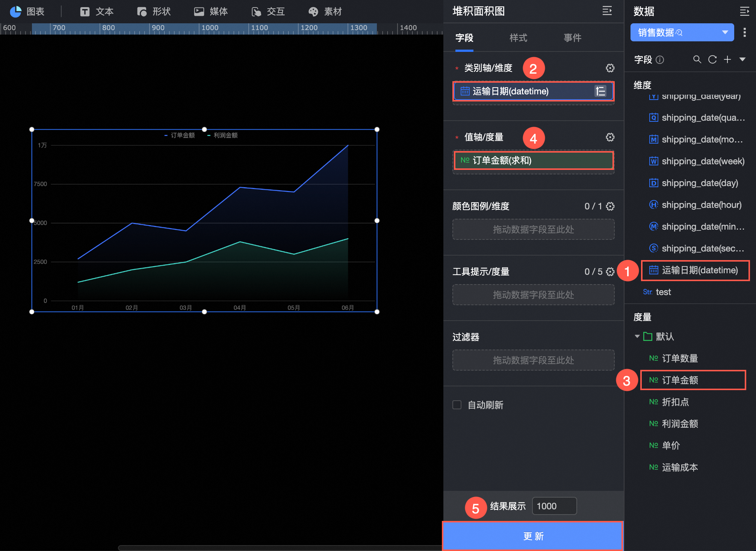Image resolution: width=756 pixels, height=551 pixels.
Task: Click the 结果展示 input field showing 1000
Action: point(554,506)
